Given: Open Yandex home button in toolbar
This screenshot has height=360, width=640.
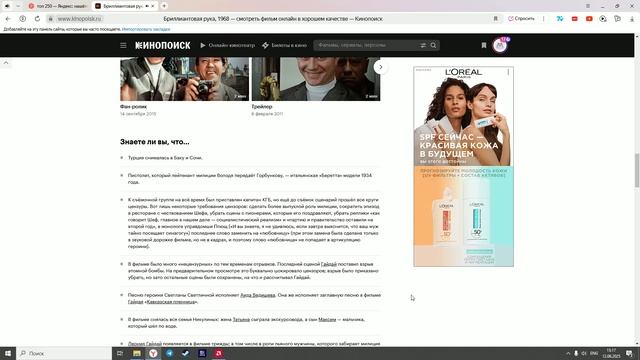Looking at the screenshot, I should coord(23,19).
